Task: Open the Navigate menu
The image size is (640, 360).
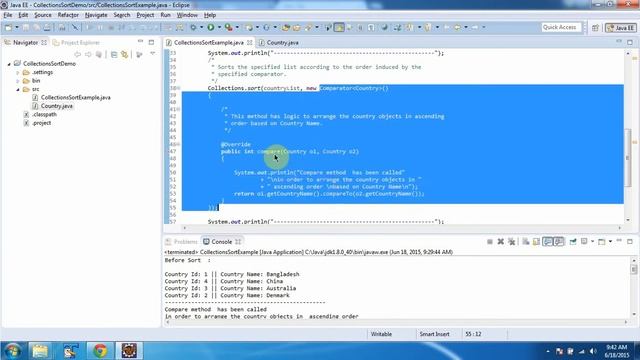Action: coord(96,15)
